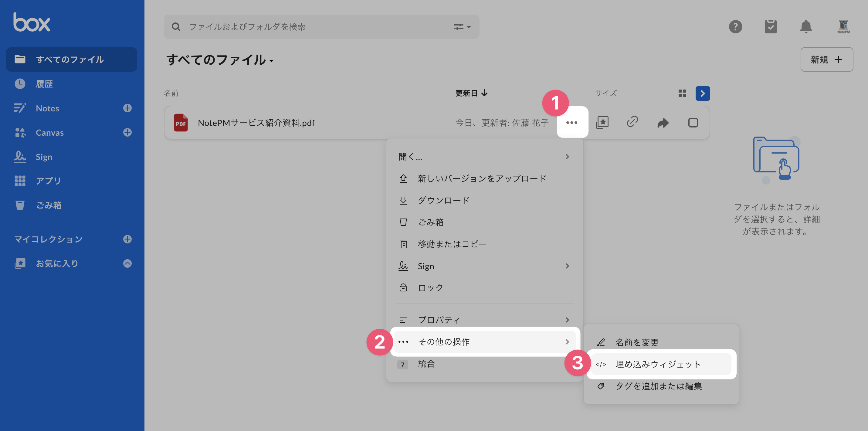Click the PDF file type icon
868x431 pixels.
pyautogui.click(x=181, y=123)
